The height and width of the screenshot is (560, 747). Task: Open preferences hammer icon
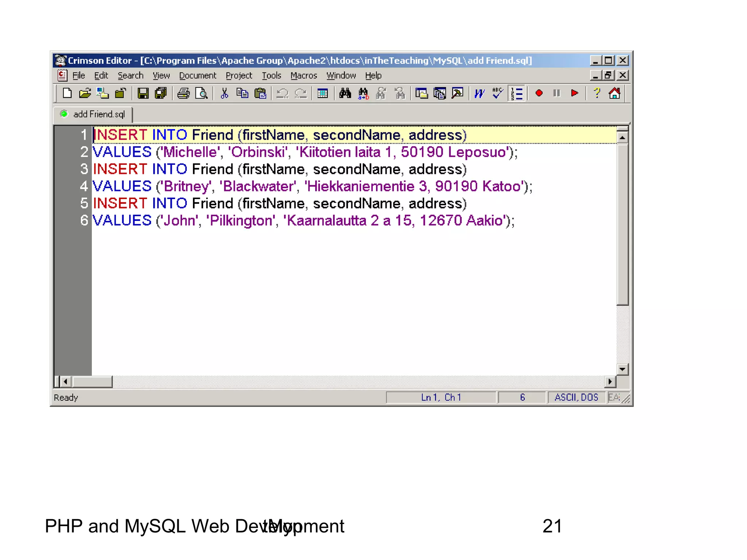pos(457,93)
